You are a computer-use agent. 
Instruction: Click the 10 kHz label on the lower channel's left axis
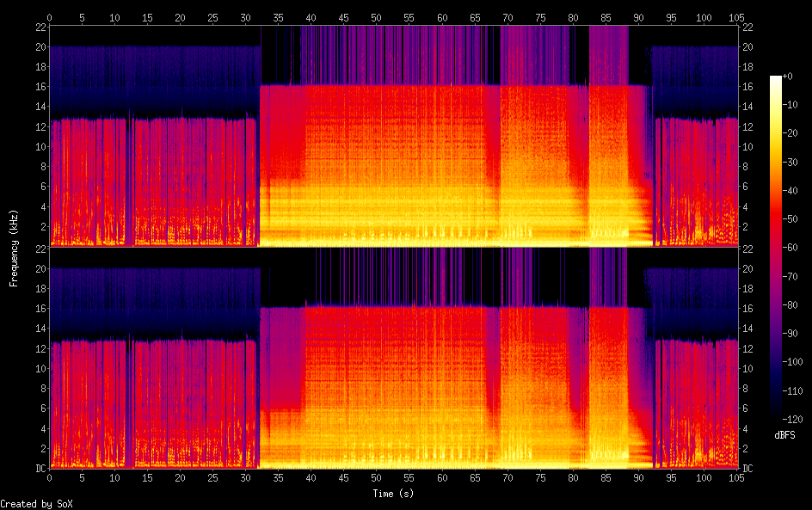pos(39,368)
